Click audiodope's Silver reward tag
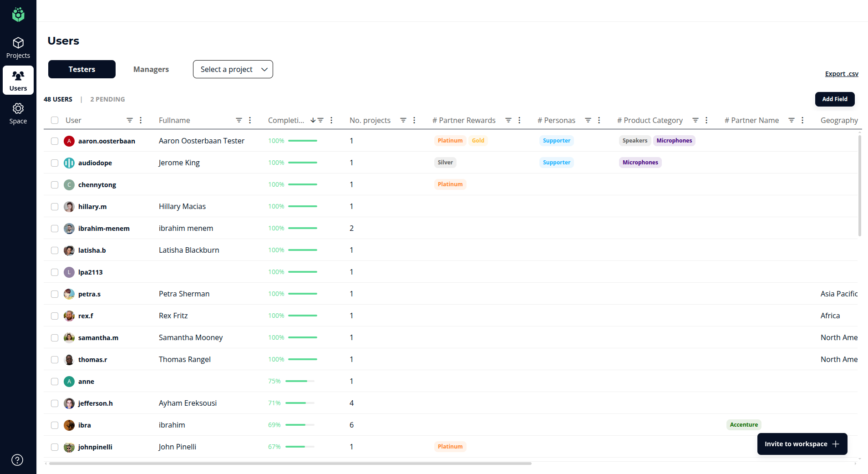 [x=445, y=163]
